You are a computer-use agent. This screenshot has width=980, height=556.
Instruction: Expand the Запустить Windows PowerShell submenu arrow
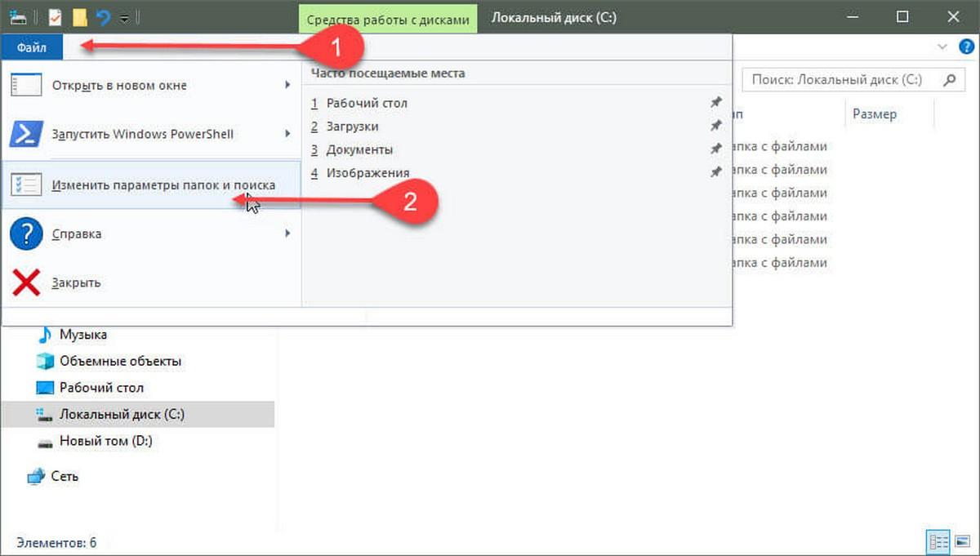coord(287,133)
